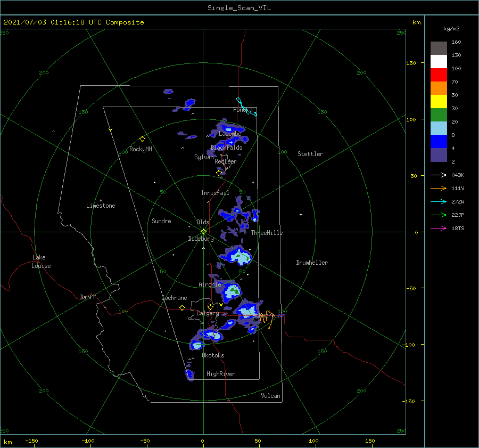
Task: Click the magenta 18TS arrow in legend
Action: (439, 228)
